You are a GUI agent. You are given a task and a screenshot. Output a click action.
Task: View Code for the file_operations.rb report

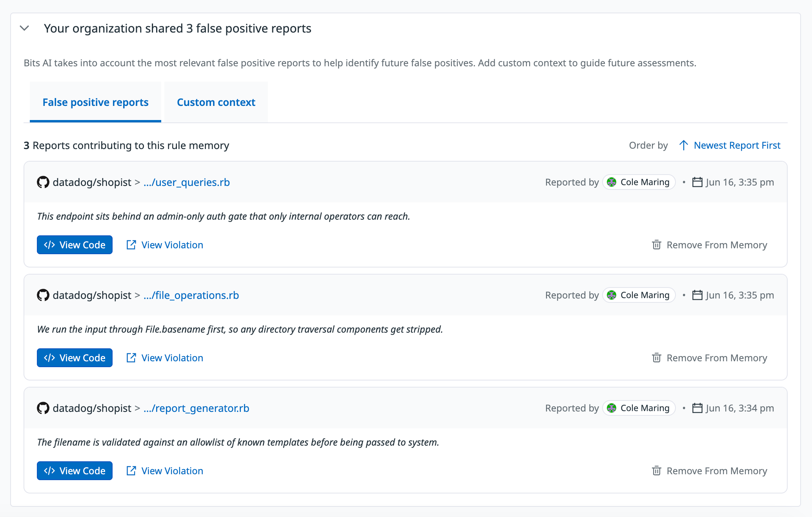click(75, 358)
